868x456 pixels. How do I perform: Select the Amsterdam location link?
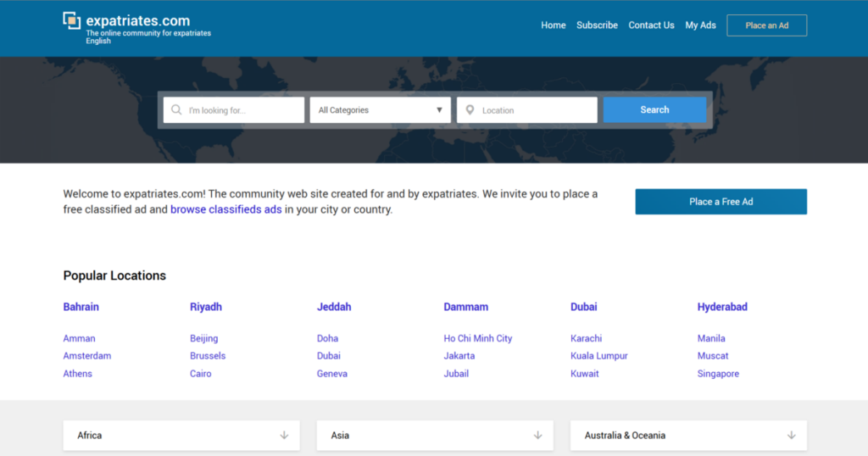(87, 356)
